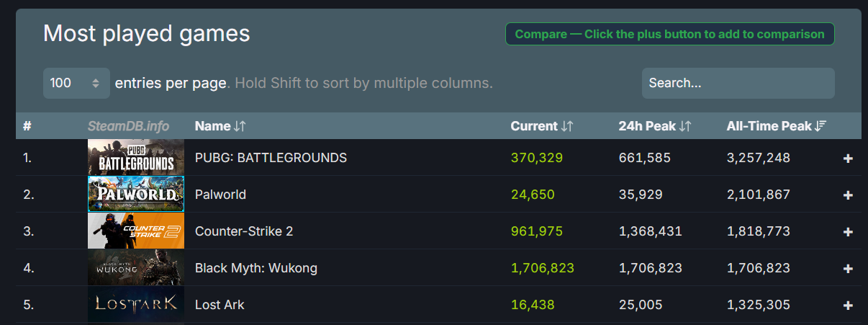Image resolution: width=868 pixels, height=325 pixels.
Task: Select 24h peak value 1,368,431
Action: [650, 231]
